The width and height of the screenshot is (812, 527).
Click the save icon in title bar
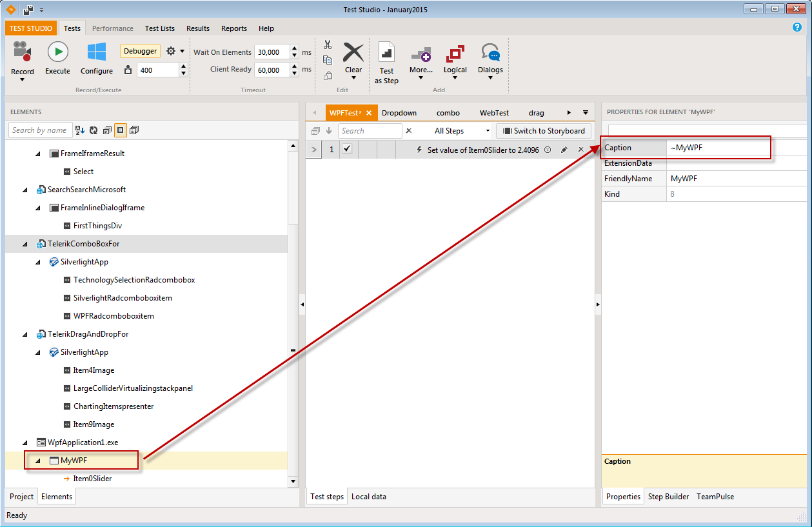pyautogui.click(x=28, y=10)
